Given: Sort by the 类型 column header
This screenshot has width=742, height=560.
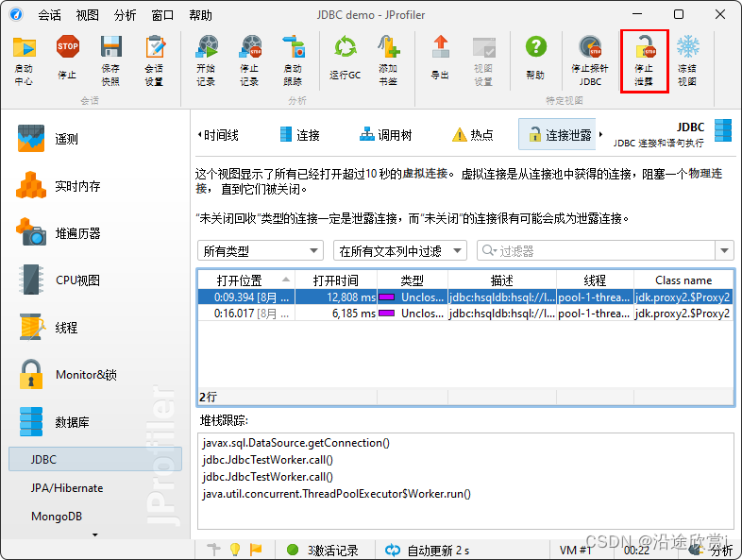Looking at the screenshot, I should (413, 280).
